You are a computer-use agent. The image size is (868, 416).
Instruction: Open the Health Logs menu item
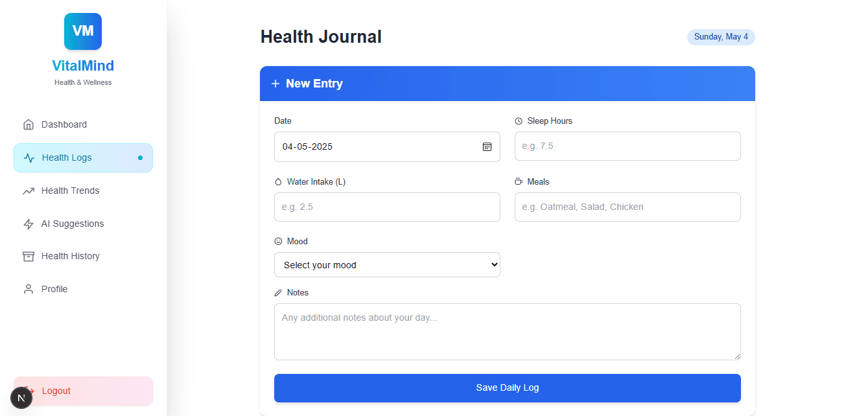83,158
